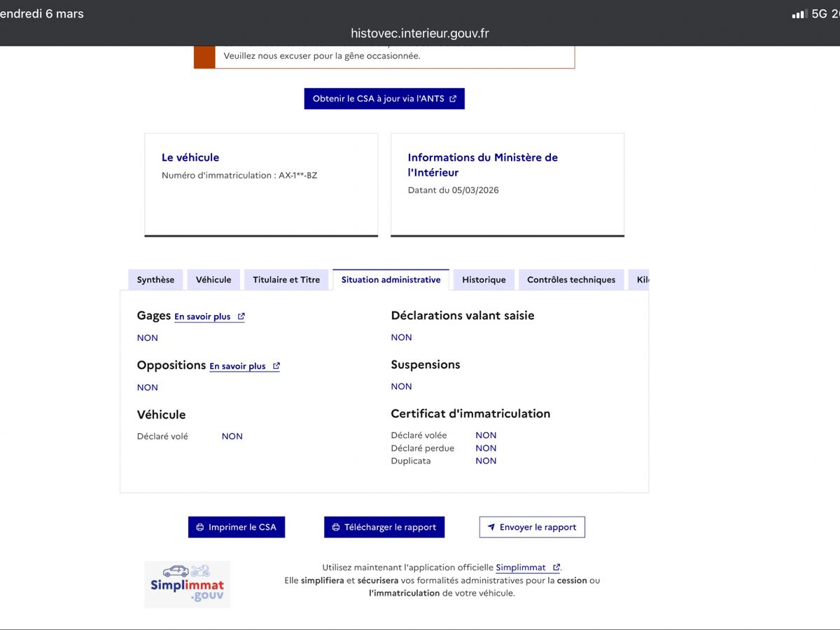Click the Suspensions heading
Image resolution: width=840 pixels, height=630 pixels.
[426, 365]
